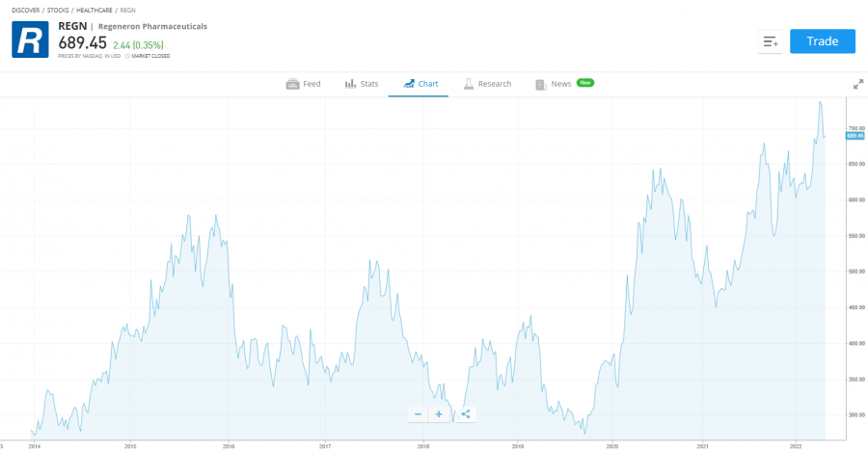Click the 2014 axis label
Viewport: 868px width, 452px height.
pos(35,446)
